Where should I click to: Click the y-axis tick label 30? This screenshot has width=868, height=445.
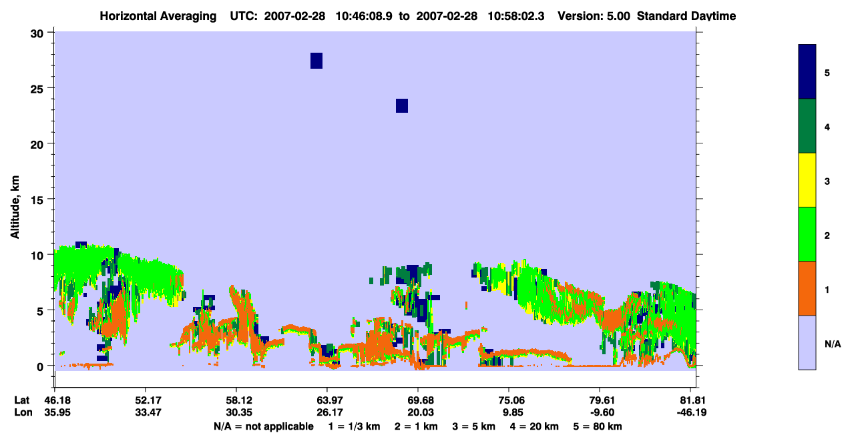[39, 33]
